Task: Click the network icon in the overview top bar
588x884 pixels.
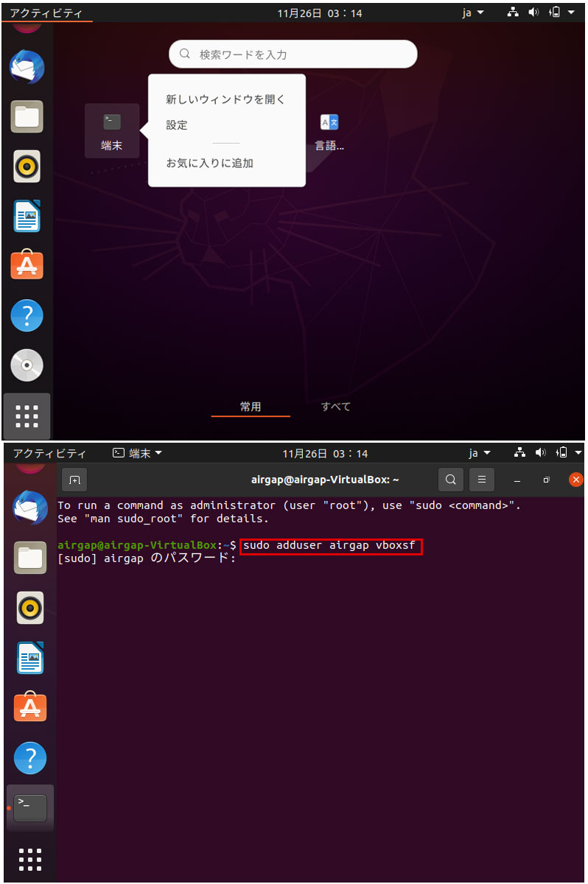Action: pyautogui.click(x=514, y=13)
